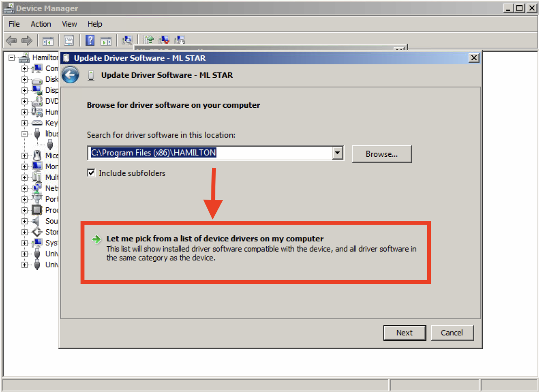Open the View menu
Image resolution: width=539 pixels, height=392 pixels.
point(69,24)
